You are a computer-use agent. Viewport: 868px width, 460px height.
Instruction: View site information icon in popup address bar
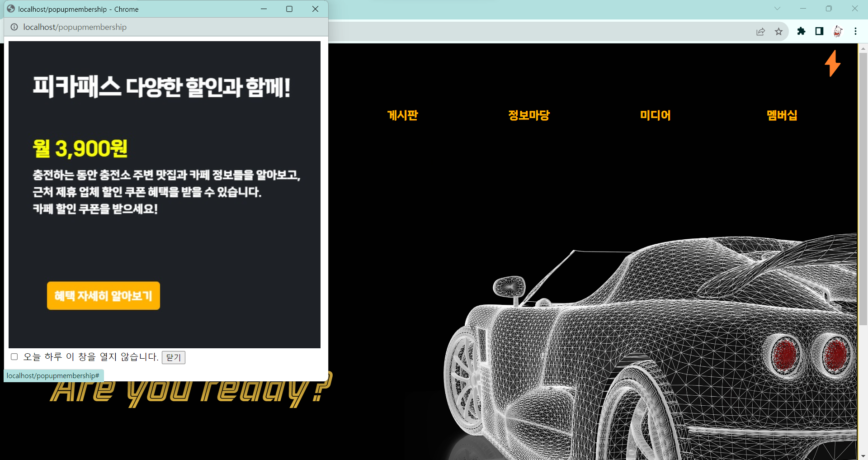coord(14,27)
